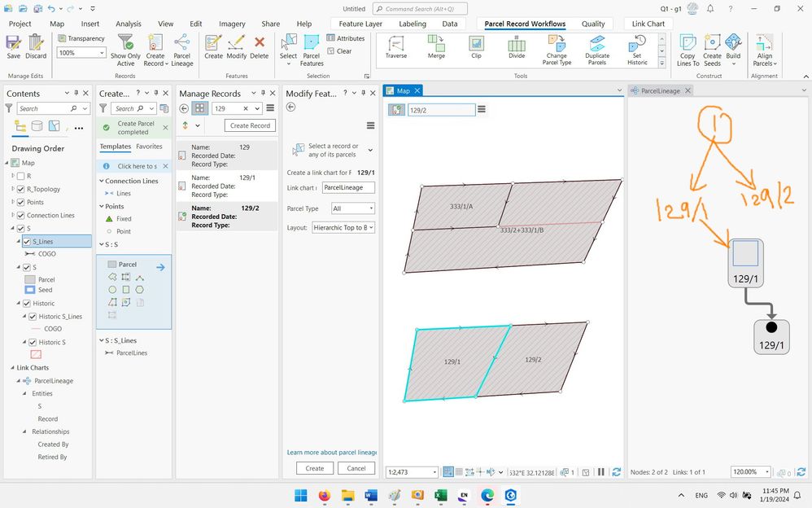Open Excel from the taskbar
812x508 pixels.
coord(440,496)
